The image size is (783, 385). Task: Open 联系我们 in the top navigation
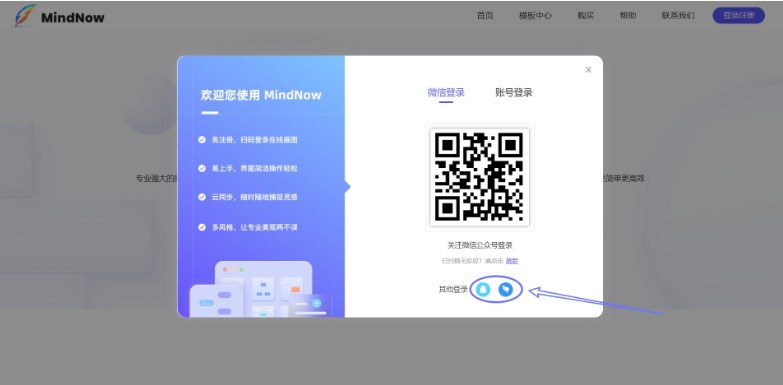pyautogui.click(x=678, y=15)
